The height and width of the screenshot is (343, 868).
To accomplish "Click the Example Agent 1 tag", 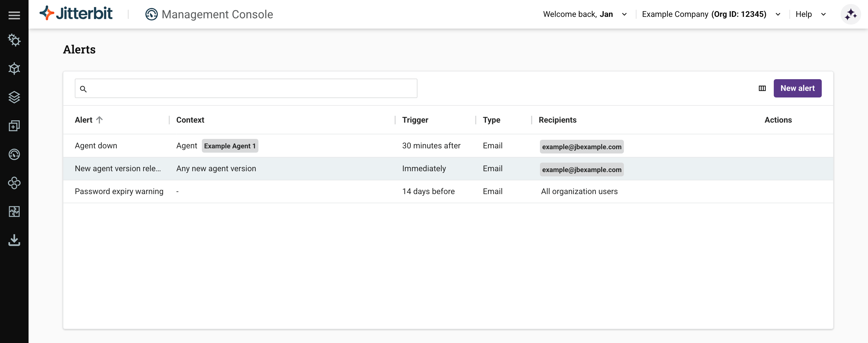I will pyautogui.click(x=230, y=146).
